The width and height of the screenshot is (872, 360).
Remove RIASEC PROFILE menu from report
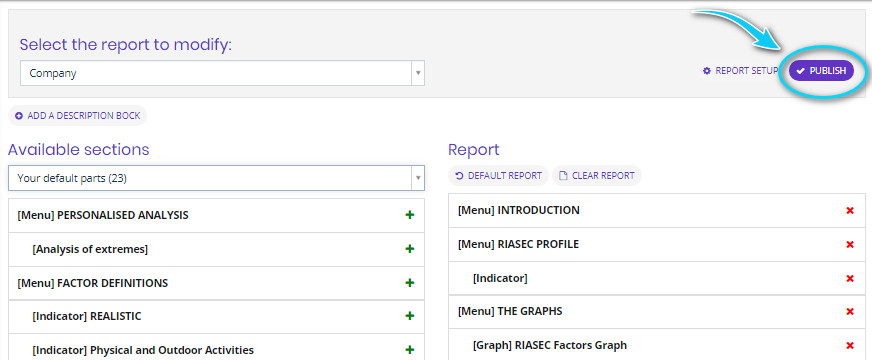coord(850,244)
